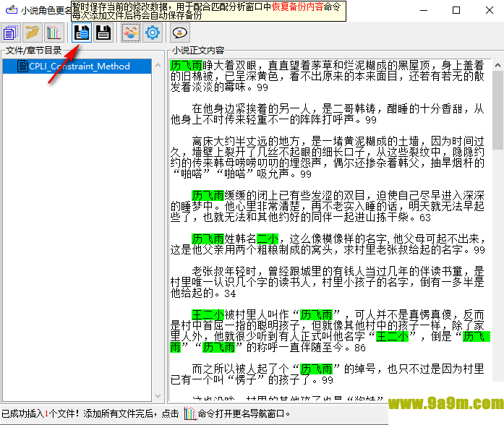Click the text 二哥韩铸 in second paragraph
504x425 pixels.
354,109
